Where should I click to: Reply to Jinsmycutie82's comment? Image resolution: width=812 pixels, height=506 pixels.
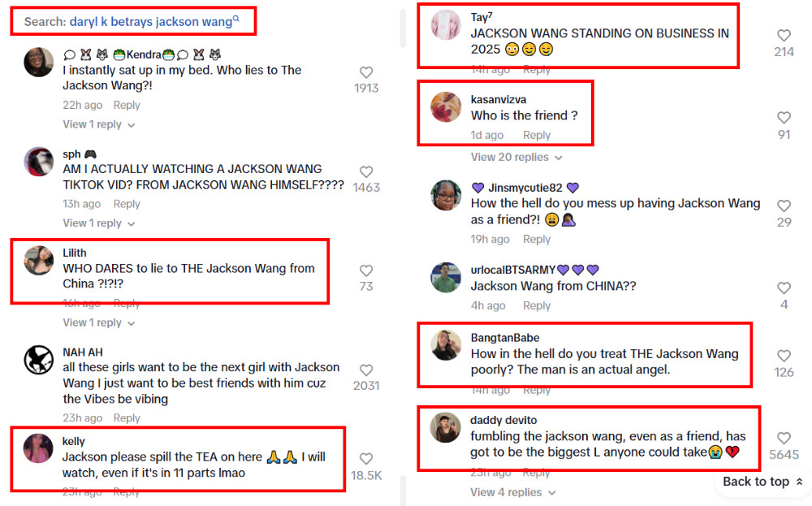(x=537, y=240)
